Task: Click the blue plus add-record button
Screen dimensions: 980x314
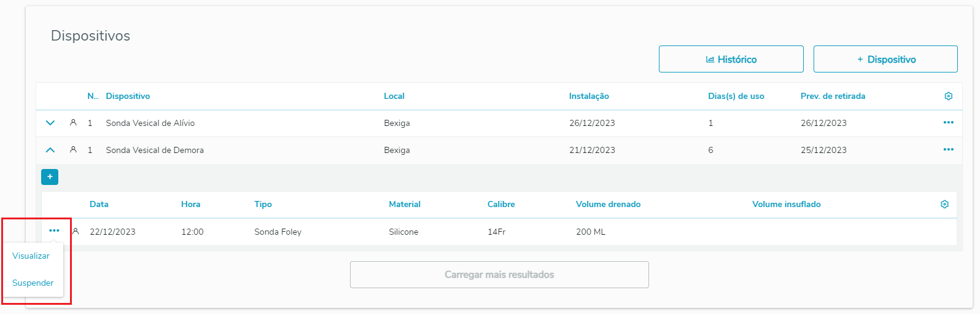Action: 50,177
